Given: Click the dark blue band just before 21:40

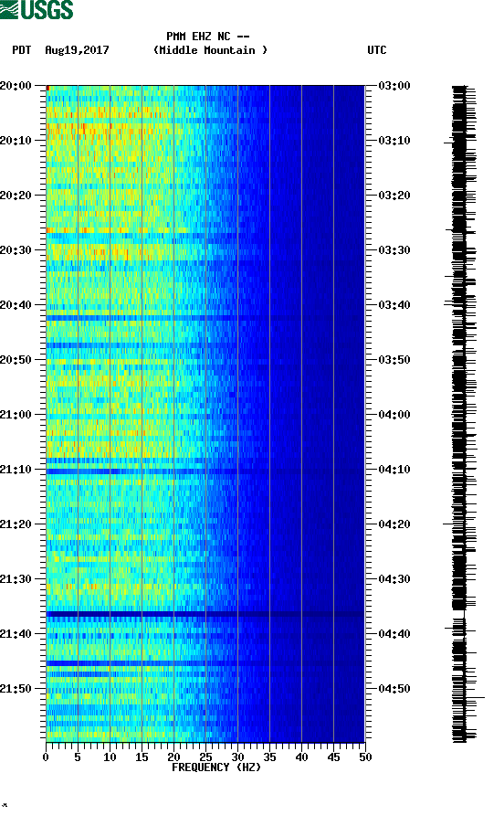Looking at the screenshot, I should pyautogui.click(x=205, y=614).
